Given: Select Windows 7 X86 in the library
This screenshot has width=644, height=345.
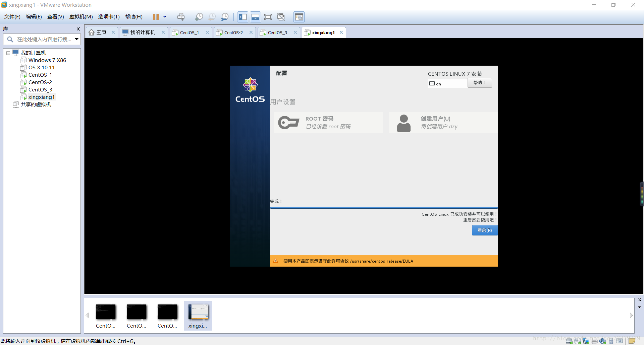Looking at the screenshot, I should click(47, 60).
